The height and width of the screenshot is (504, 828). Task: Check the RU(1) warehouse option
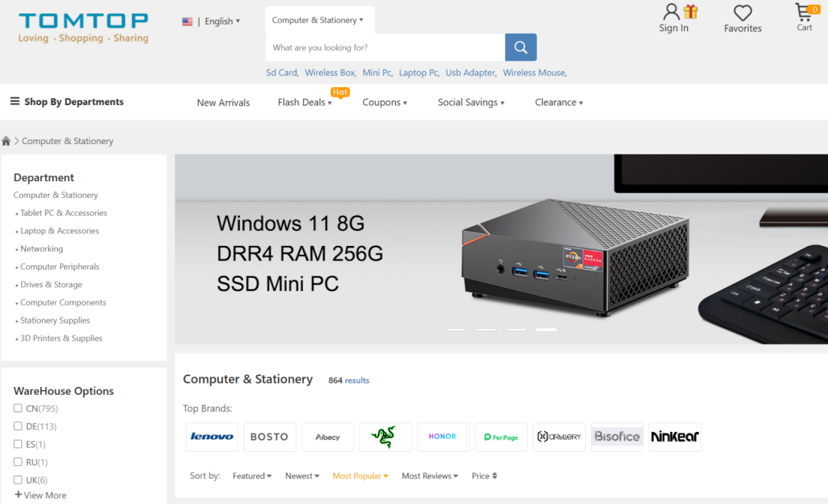18,462
